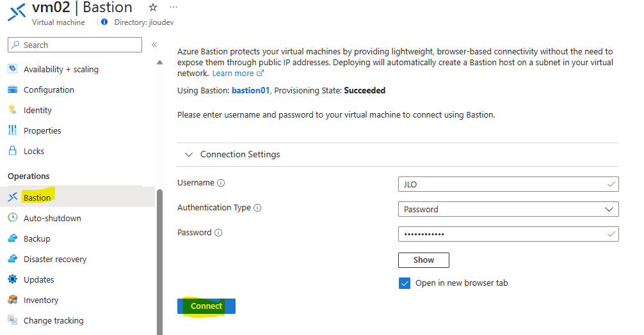Click the vm02 | Bastion page title
The width and height of the screenshot is (644, 335).
[x=82, y=8]
